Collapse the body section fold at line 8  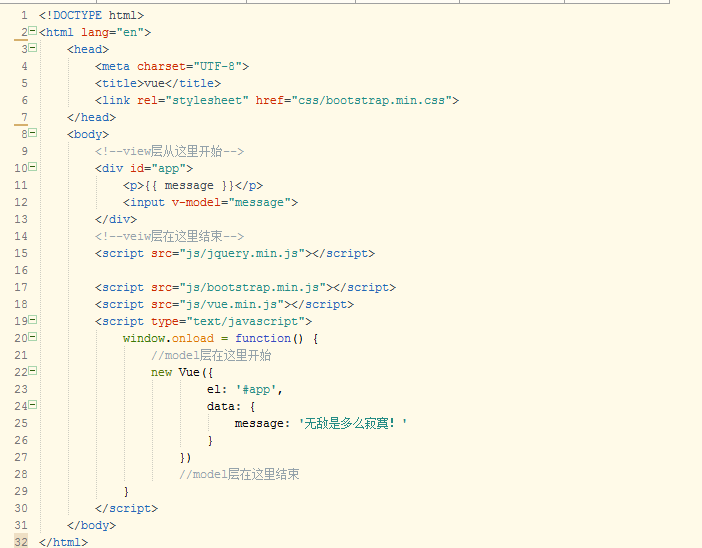point(33,133)
